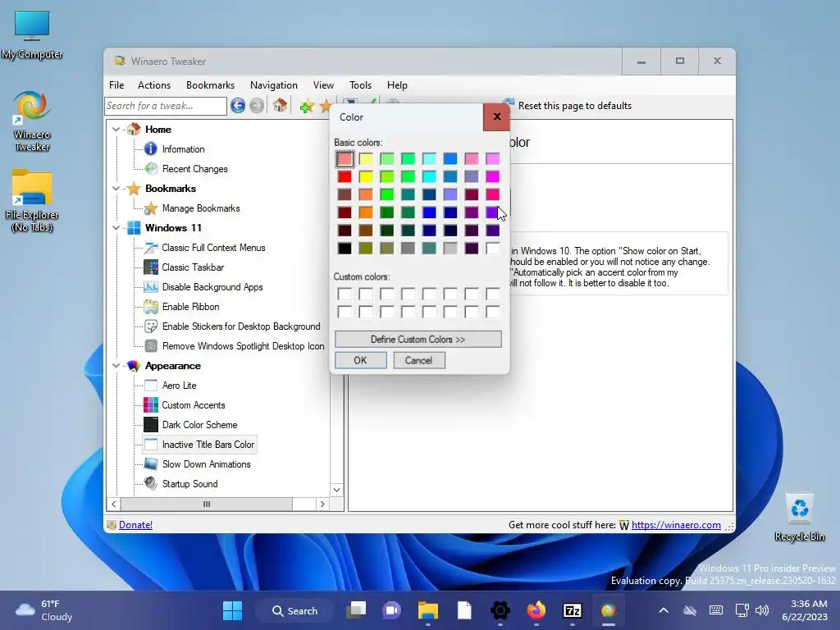Screen dimensions: 840x630
Task: Click Reset this page to defaults
Action: coord(574,106)
